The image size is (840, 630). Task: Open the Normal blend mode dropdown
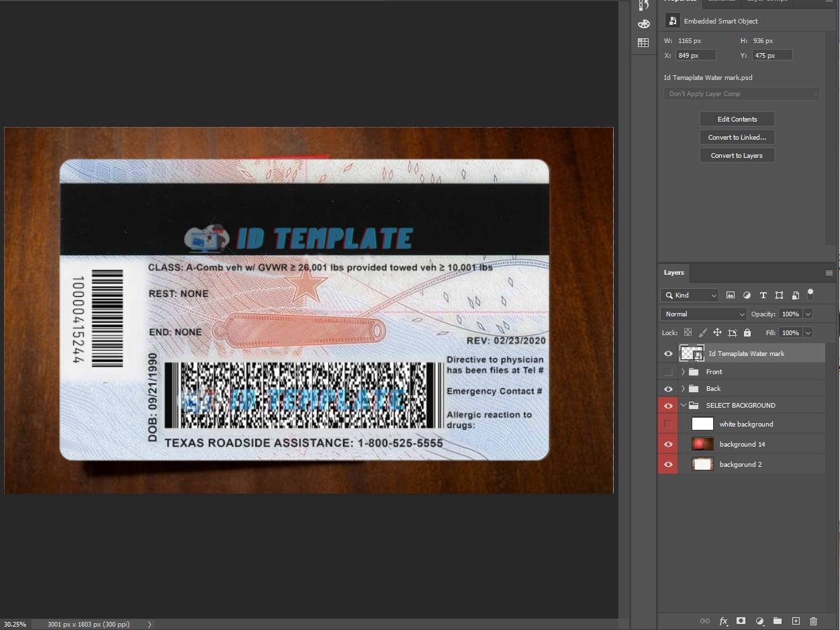704,314
